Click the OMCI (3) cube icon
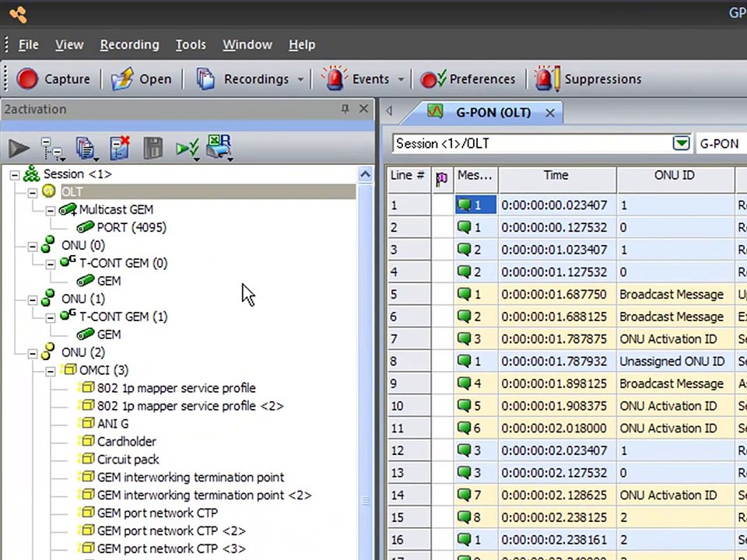This screenshot has height=560, width=747. tap(68, 369)
